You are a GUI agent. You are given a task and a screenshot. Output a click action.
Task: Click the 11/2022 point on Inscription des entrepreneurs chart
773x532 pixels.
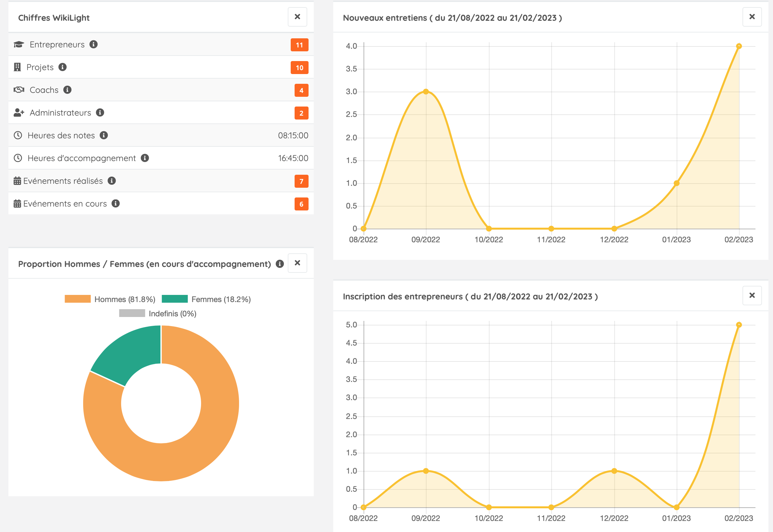551,507
